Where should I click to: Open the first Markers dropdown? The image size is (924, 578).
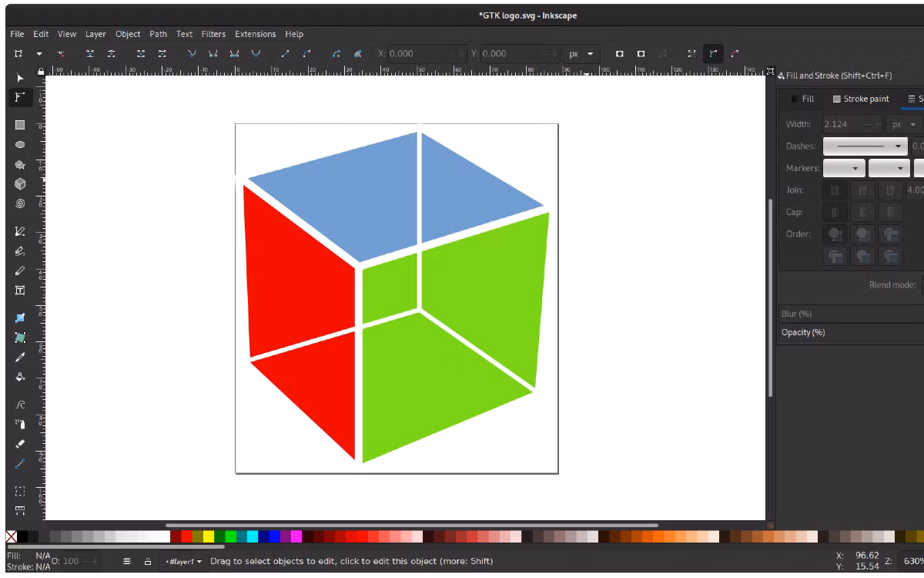tap(845, 168)
